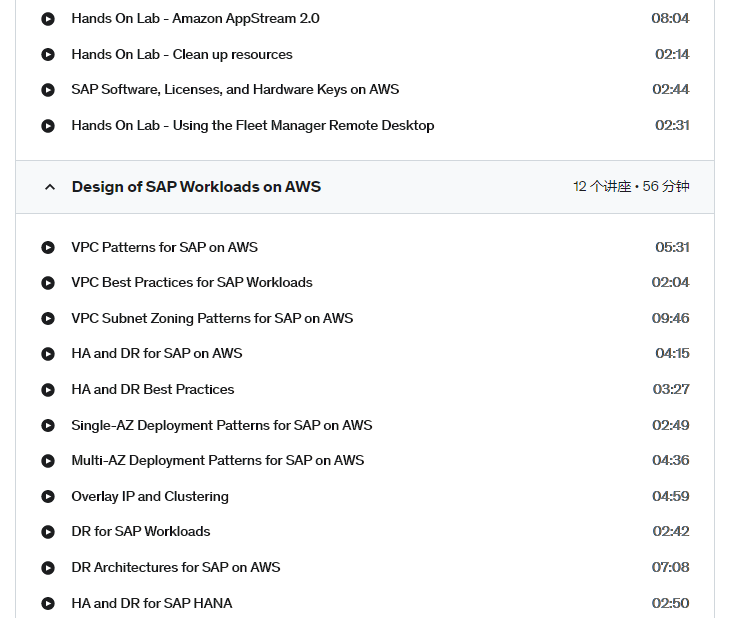Screen dimensions: 746x618
Task: Click duration 02:44 of SAP Software Licenses lecture
Action: click(670, 89)
